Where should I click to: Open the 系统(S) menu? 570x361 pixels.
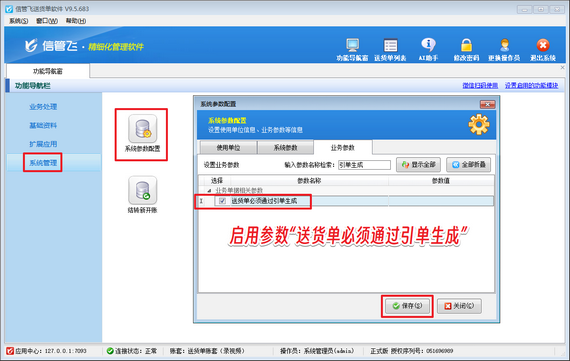pos(19,21)
